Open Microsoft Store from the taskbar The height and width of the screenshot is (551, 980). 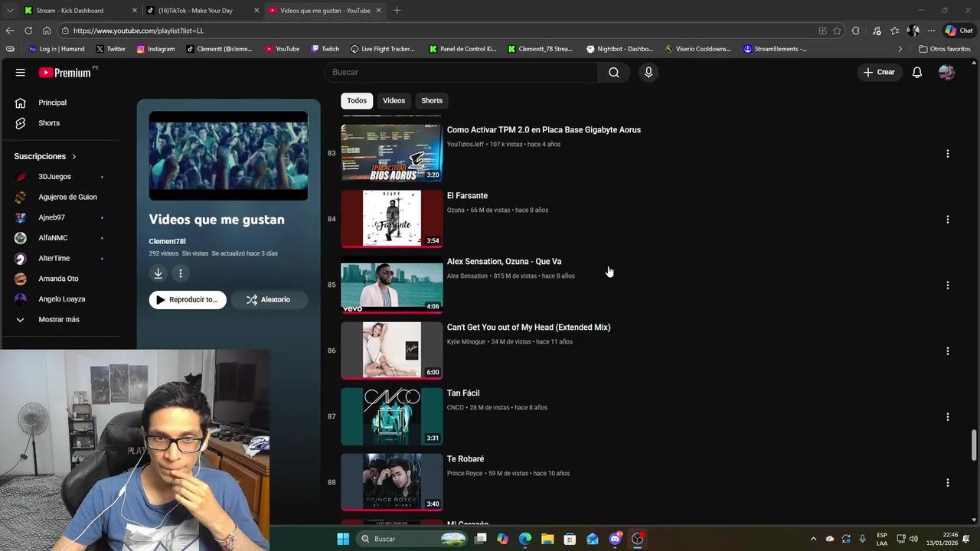click(x=570, y=539)
